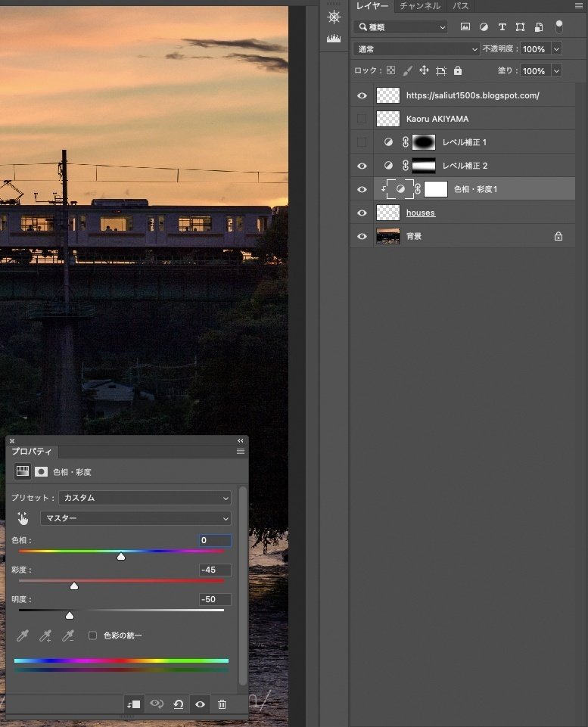
Task: Filter layers by shape layer icon
Action: pyautogui.click(x=521, y=27)
